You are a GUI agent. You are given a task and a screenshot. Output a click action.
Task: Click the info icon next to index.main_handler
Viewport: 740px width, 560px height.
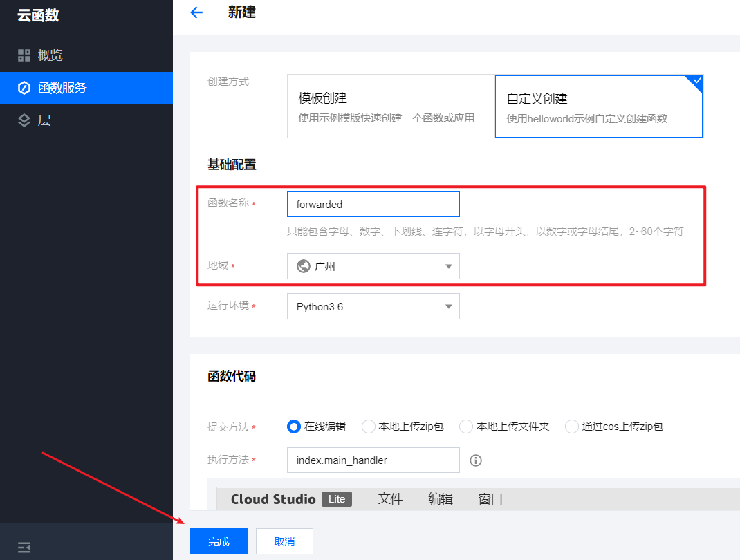tap(475, 460)
